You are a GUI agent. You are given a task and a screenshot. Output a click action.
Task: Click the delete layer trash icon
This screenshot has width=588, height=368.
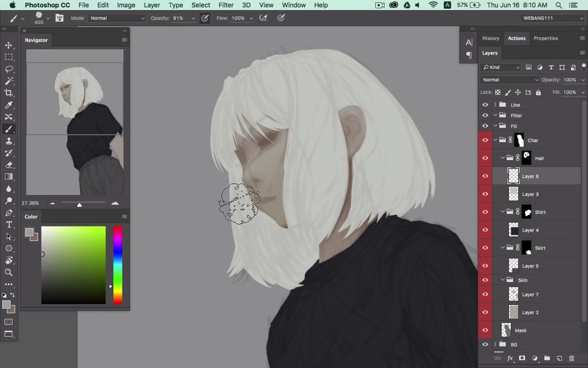click(572, 358)
